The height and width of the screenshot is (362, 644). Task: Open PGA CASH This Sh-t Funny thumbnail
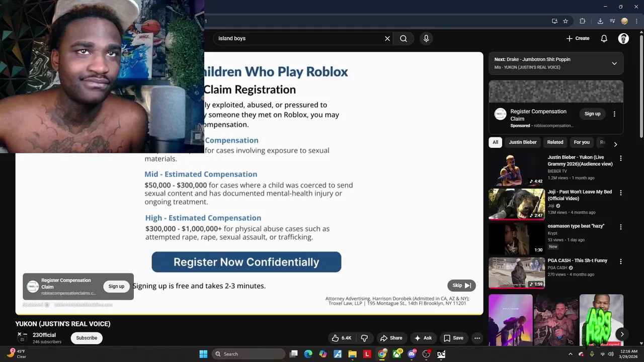(x=517, y=274)
